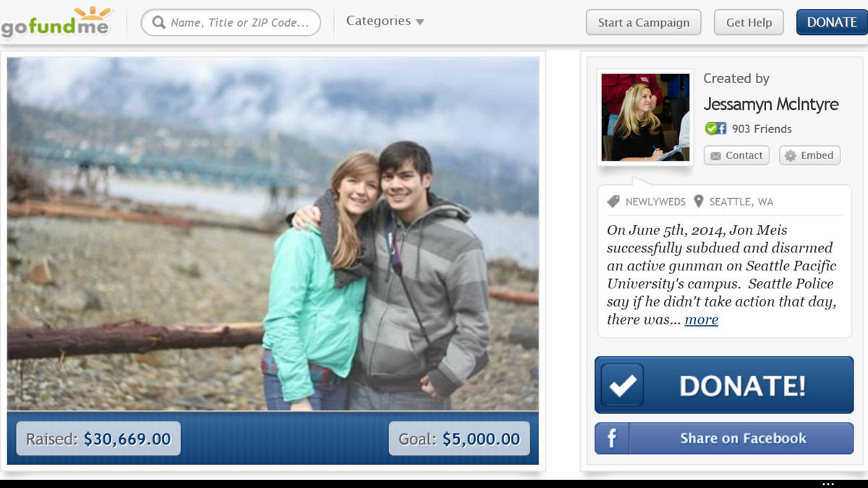Click the envelope icon on Contact

(715, 155)
